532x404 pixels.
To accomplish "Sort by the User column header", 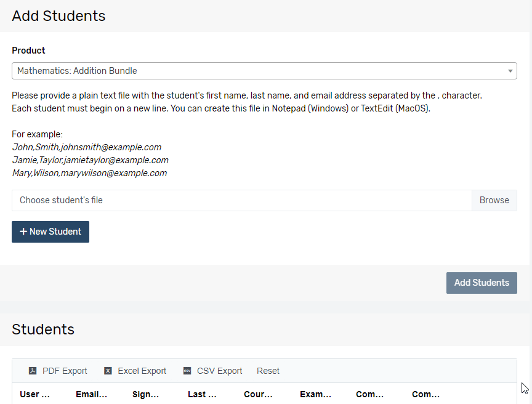I will coord(34,394).
